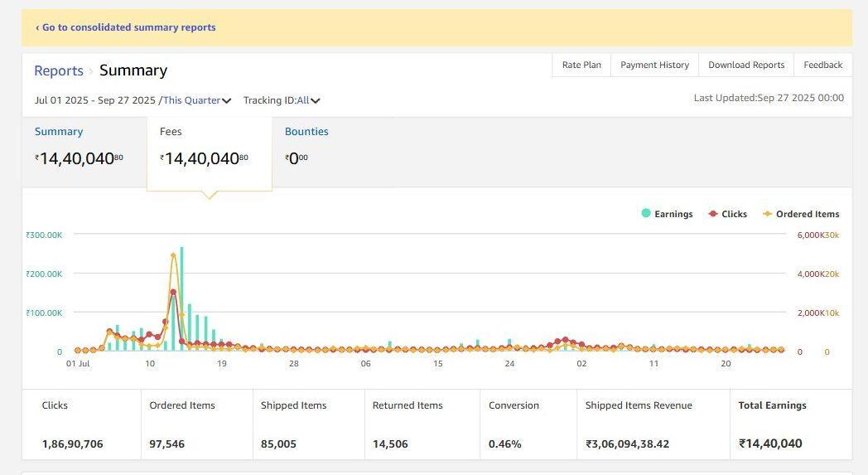Open the Bounties tab
The image size is (868, 475).
306,132
